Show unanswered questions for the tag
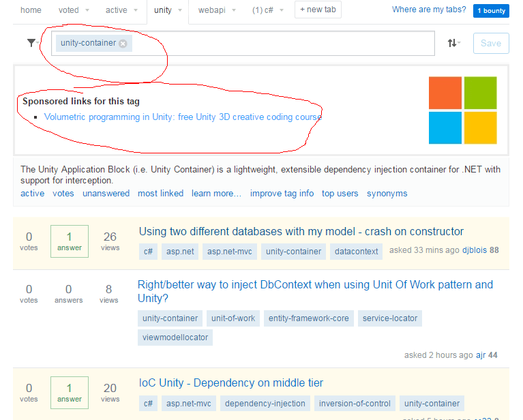This screenshot has height=420, width=523. pyautogui.click(x=106, y=194)
